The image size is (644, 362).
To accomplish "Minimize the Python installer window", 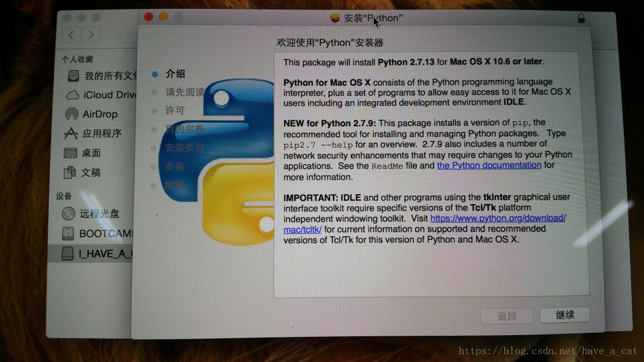I will [x=163, y=17].
